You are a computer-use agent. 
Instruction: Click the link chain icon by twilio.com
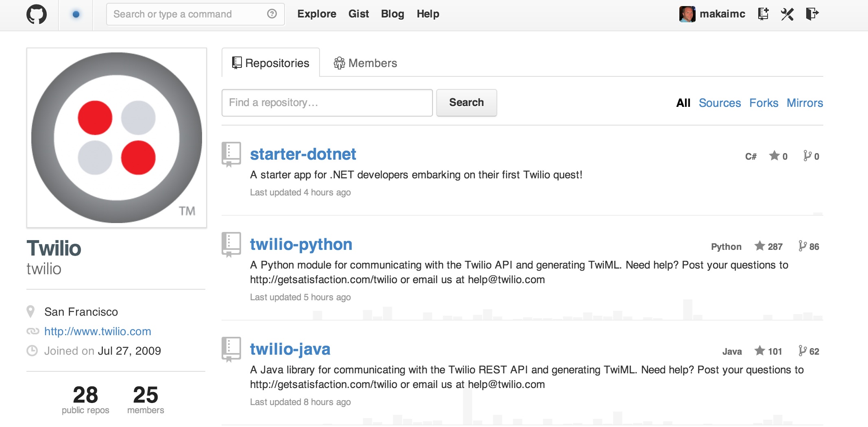(x=33, y=331)
